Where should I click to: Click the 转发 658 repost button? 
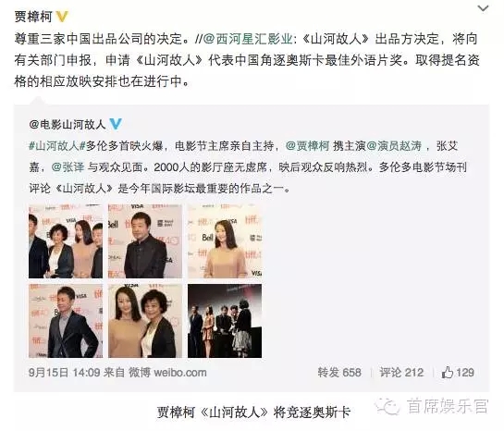[339, 372]
